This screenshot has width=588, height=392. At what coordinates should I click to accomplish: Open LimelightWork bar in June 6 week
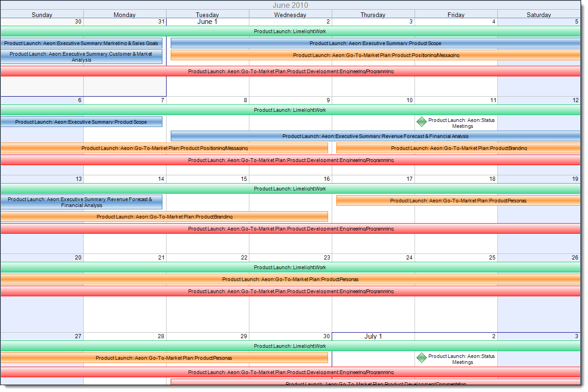pyautogui.click(x=290, y=110)
